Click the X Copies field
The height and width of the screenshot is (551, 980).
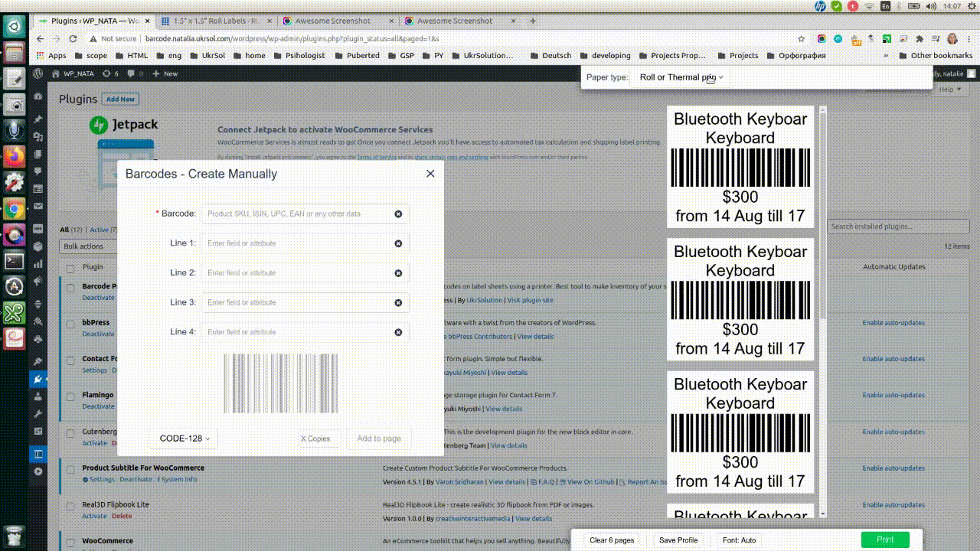point(318,439)
